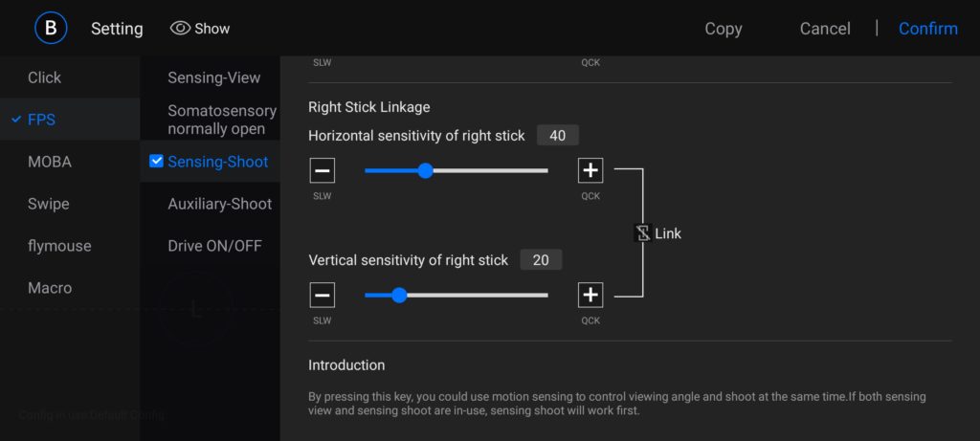Decrease horizontal sensitivity with minus button

(323, 171)
